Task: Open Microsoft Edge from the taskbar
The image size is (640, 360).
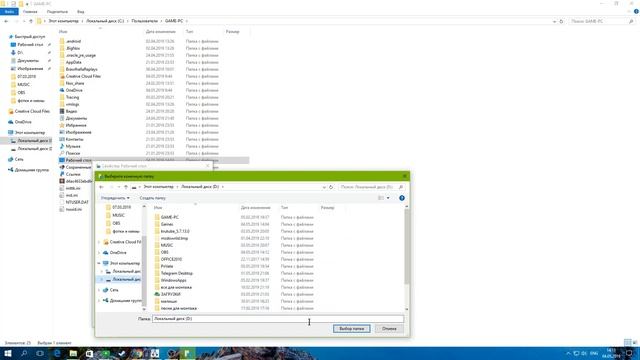Action: 57,353
